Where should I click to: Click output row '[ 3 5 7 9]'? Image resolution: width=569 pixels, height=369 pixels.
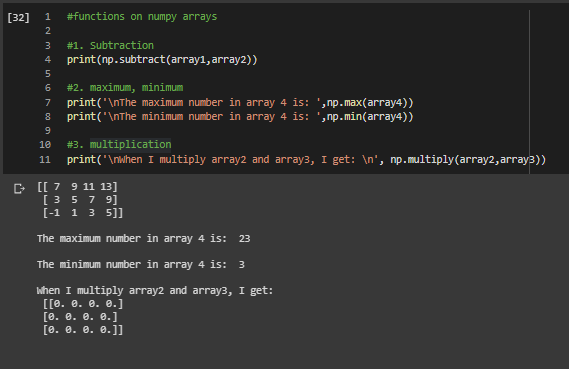click(80, 200)
